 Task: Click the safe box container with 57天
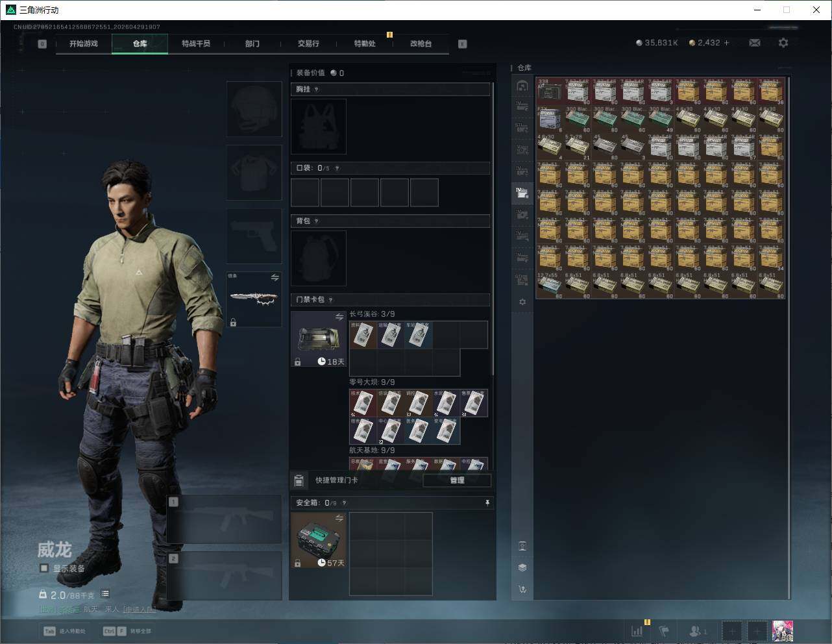319,540
